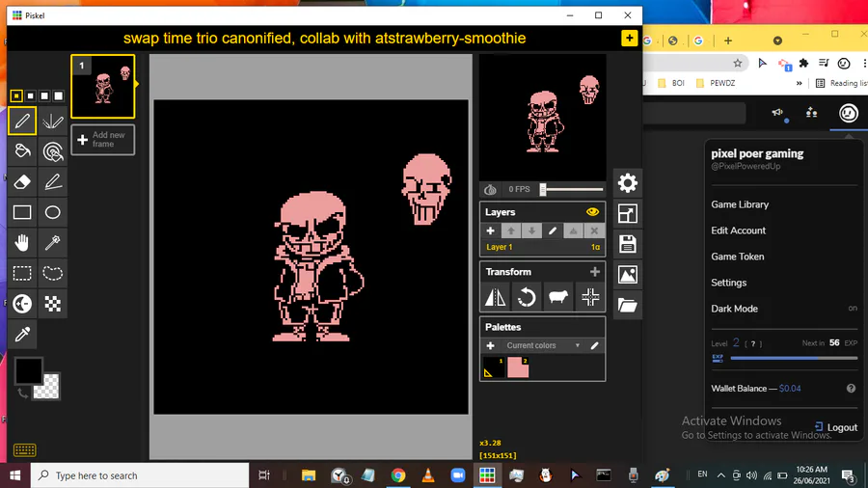Expand yellow plus button in Piskel header

coord(630,39)
